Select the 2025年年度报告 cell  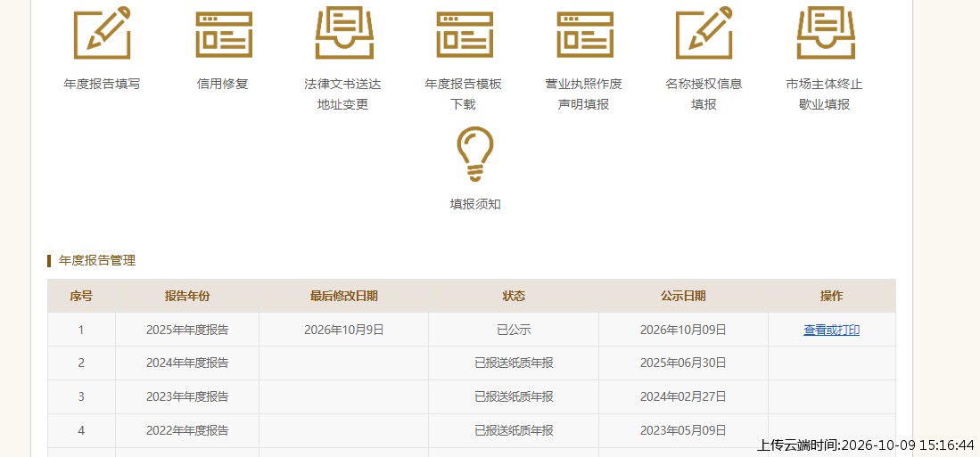coord(187,330)
